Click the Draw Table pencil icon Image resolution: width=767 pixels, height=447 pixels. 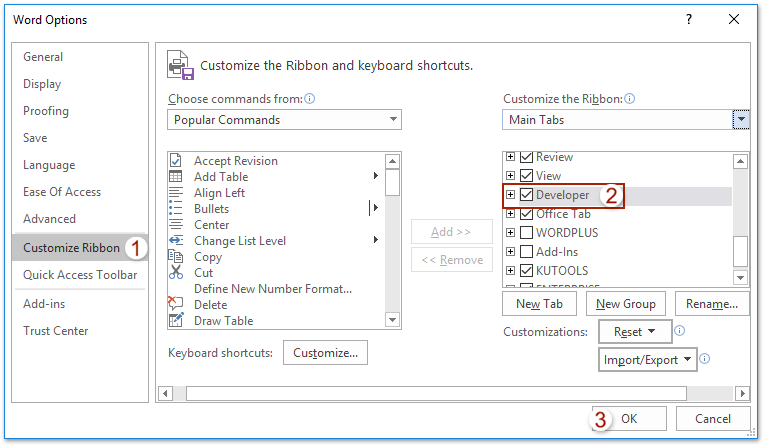point(176,320)
